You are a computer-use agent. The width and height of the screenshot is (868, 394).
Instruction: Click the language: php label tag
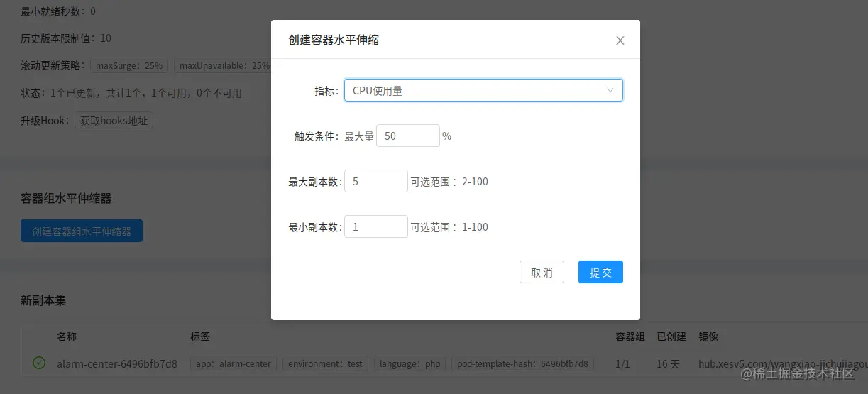410,363
